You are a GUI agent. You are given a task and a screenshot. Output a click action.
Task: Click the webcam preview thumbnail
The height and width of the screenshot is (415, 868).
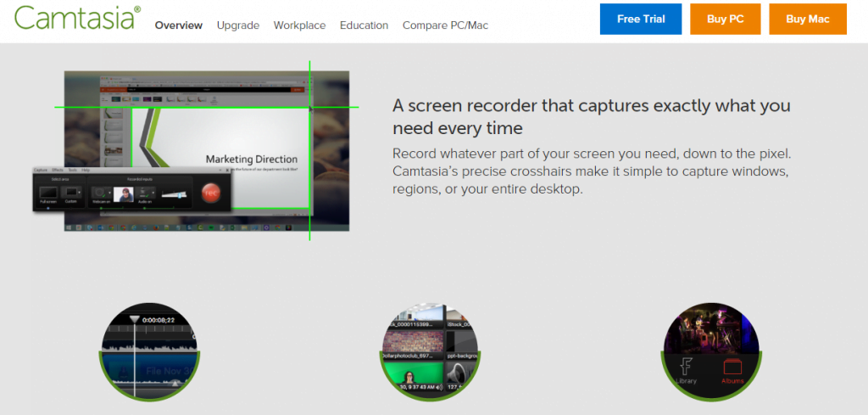[x=124, y=194]
